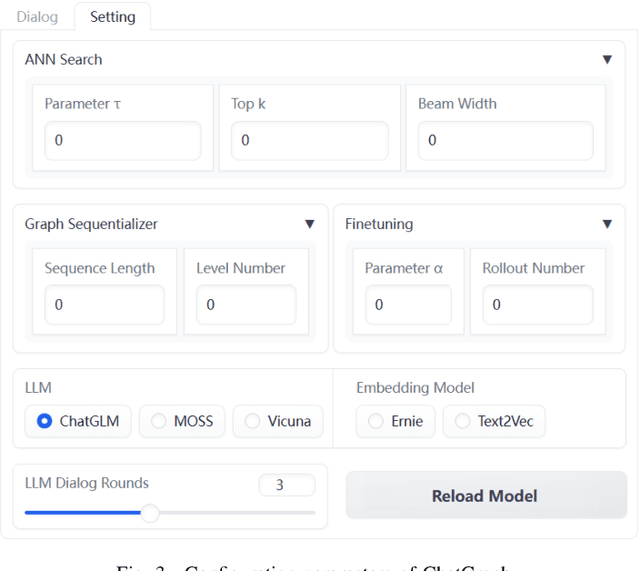Collapse the Finetuning section
This screenshot has width=640, height=571.
[x=607, y=225]
